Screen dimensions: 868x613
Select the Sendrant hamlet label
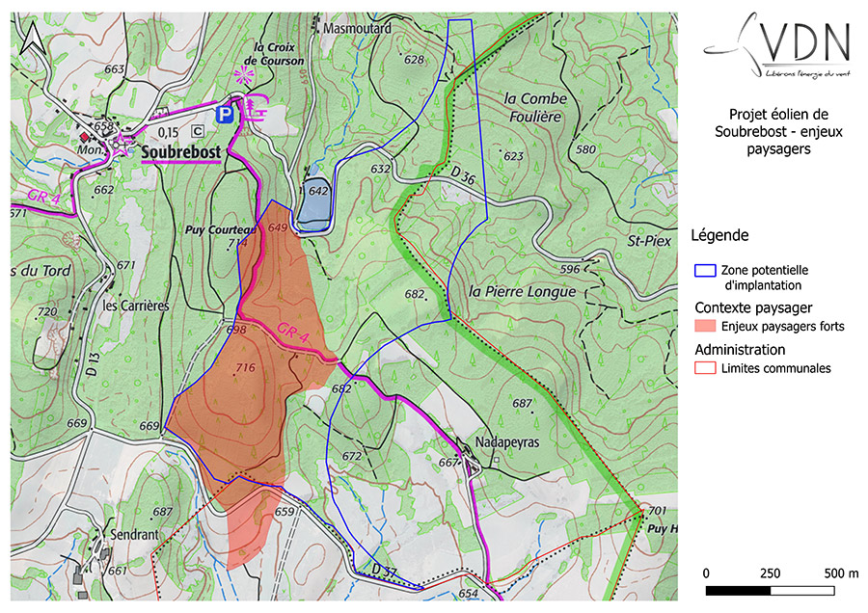(133, 533)
